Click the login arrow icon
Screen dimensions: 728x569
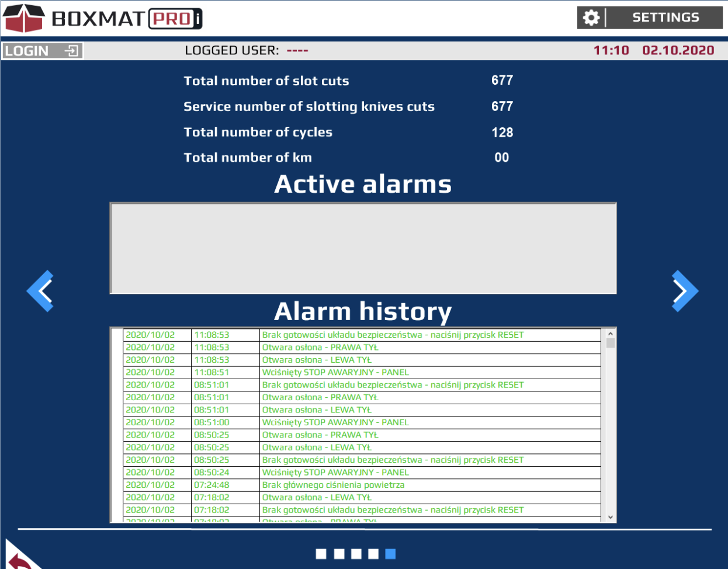coord(71,51)
